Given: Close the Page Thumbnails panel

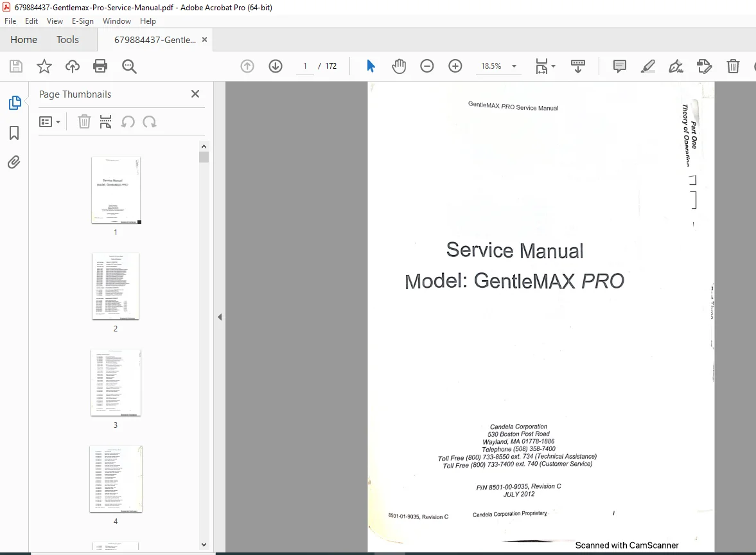Looking at the screenshot, I should pyautogui.click(x=195, y=94).
